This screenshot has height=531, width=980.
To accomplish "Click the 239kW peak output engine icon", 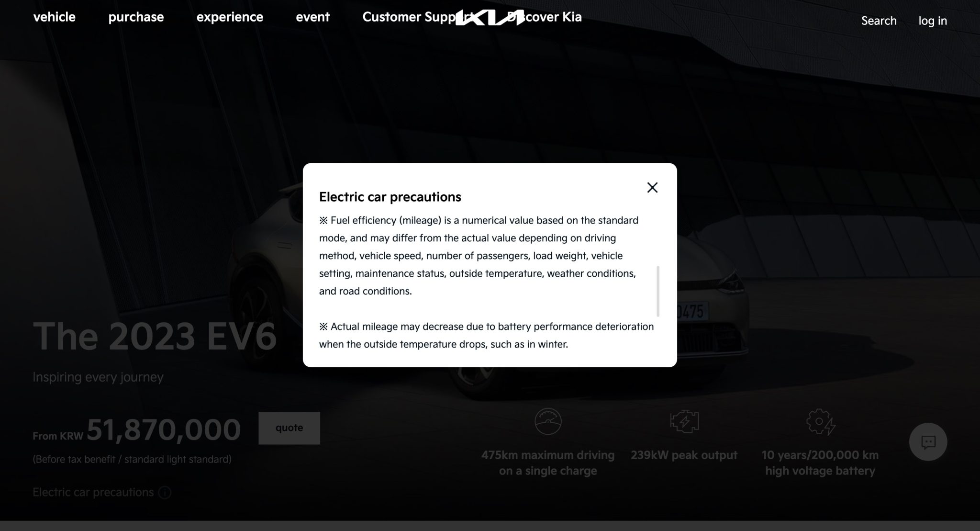I will click(x=684, y=421).
